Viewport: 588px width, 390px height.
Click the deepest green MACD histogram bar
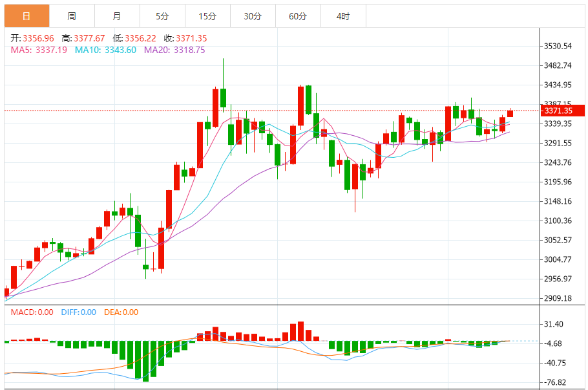146,361
